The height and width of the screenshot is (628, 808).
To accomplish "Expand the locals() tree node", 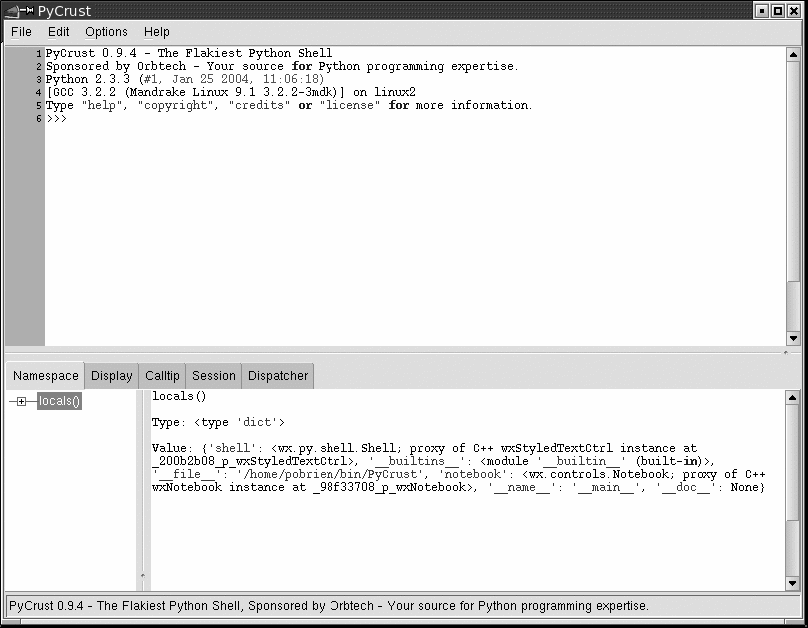I will click(x=21, y=402).
